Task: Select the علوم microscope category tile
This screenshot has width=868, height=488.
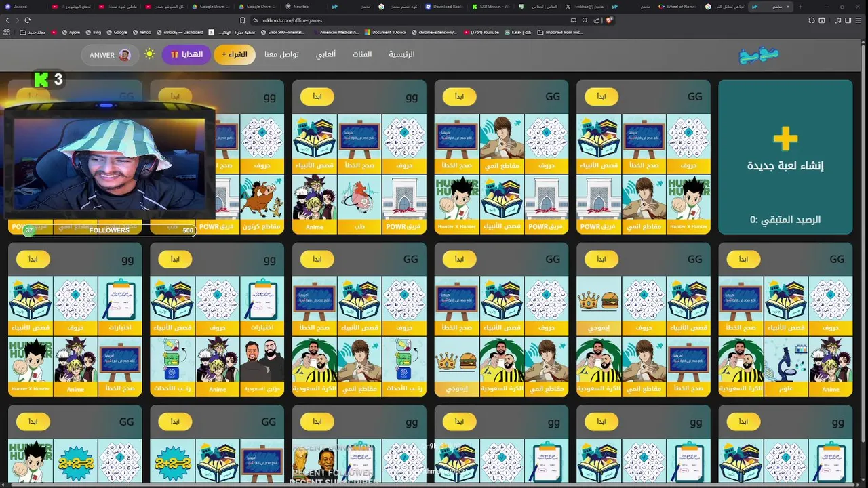Action: (x=786, y=367)
